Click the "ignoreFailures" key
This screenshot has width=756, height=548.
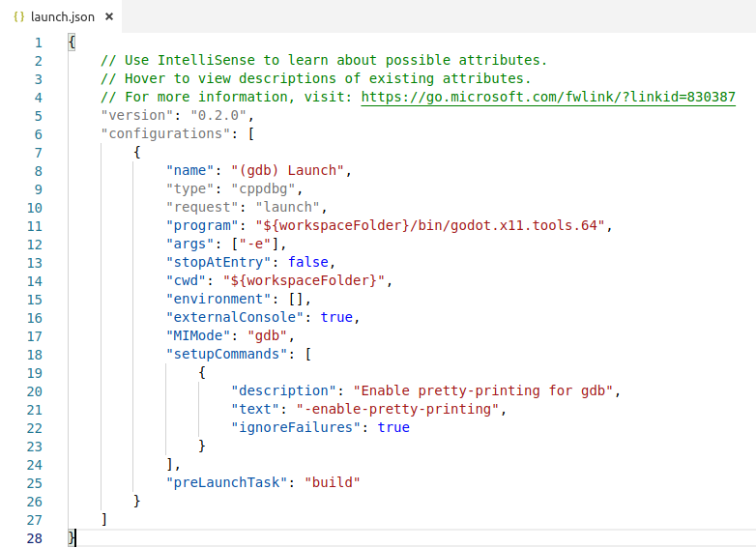click(x=296, y=427)
